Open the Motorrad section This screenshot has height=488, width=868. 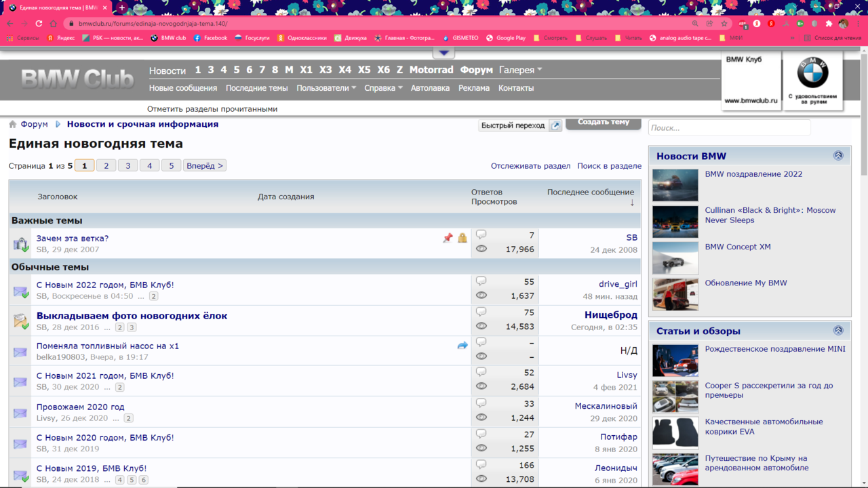click(431, 70)
